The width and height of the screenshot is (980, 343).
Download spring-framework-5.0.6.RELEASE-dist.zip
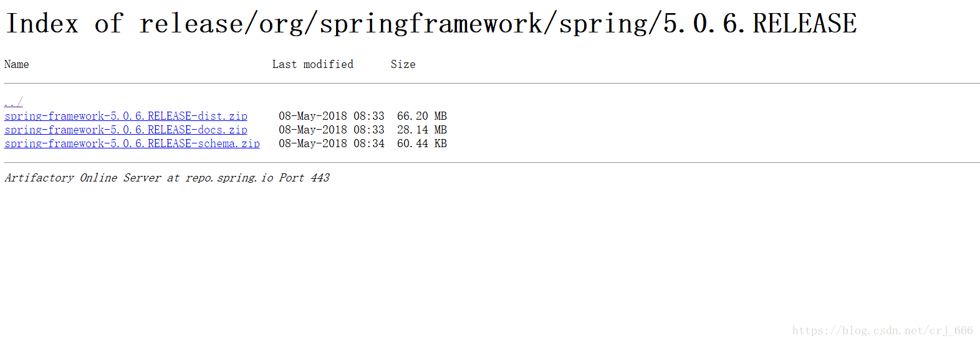click(x=126, y=116)
